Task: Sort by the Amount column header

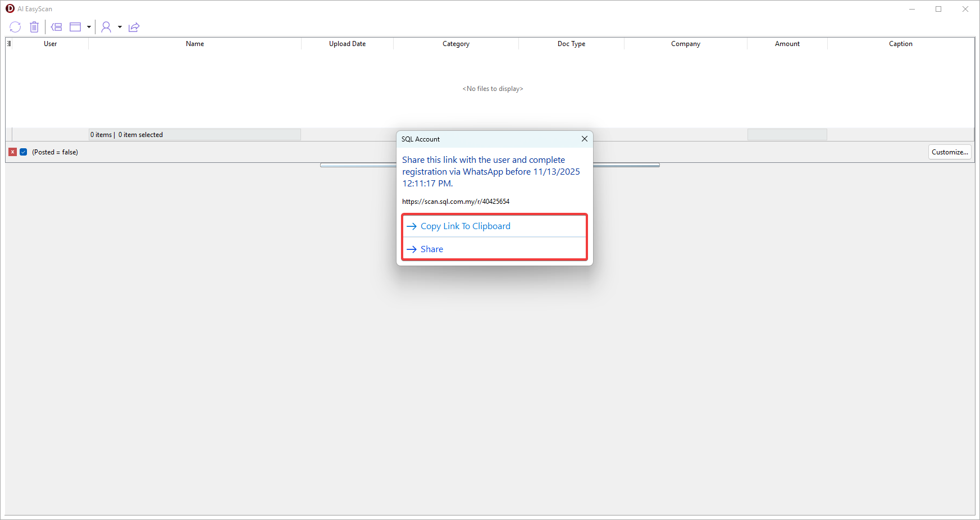Action: coord(787,44)
